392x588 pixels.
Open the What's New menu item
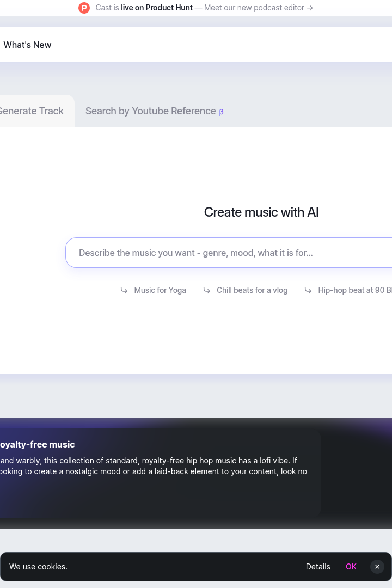click(x=27, y=45)
